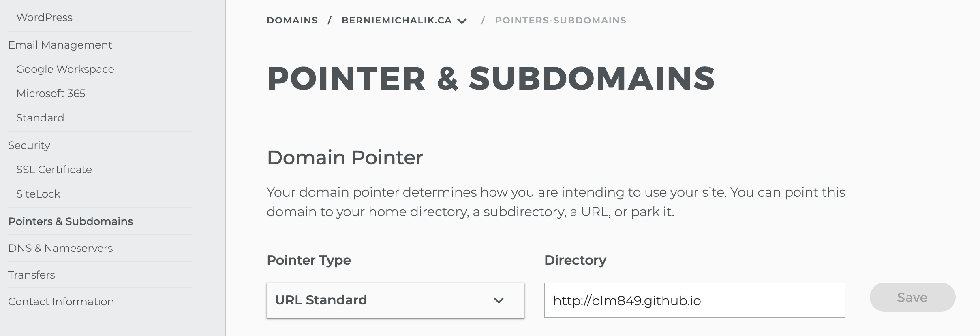Screen dimensions: 980x336
Task: Open the WordPress sidebar link
Action: (44, 17)
